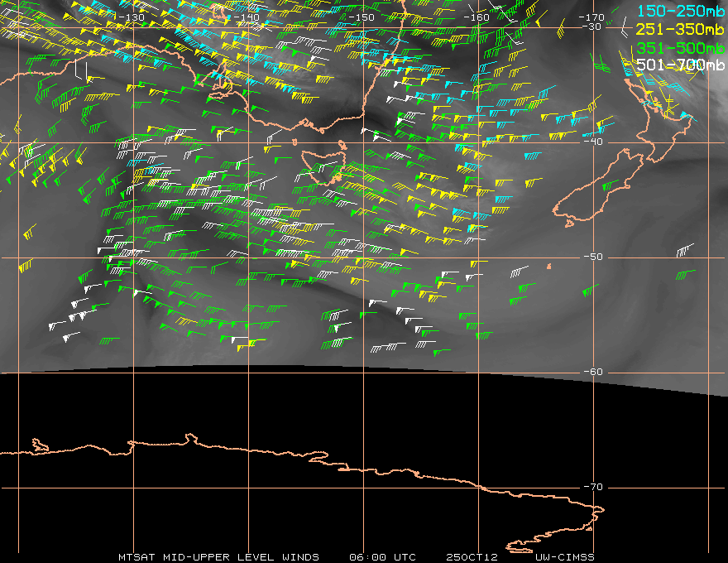728x563 pixels.
Task: Click the New Zealand South Island outline
Action: point(598,188)
